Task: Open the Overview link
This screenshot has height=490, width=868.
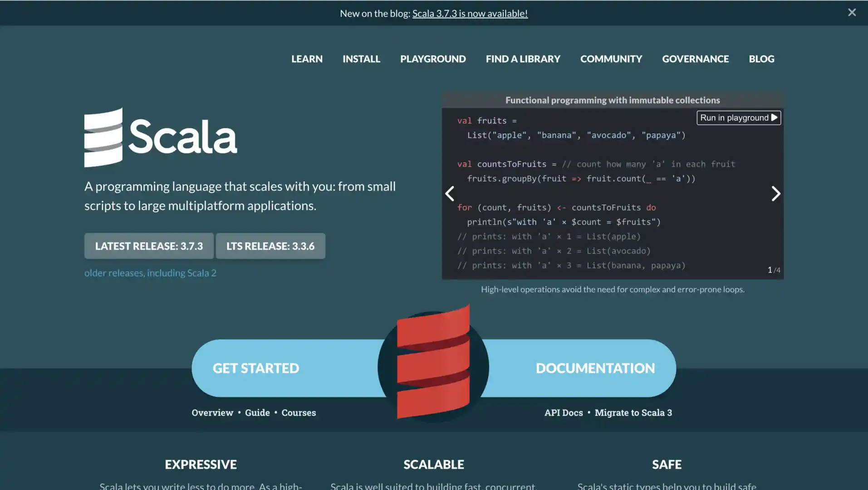Action: pyautogui.click(x=212, y=412)
